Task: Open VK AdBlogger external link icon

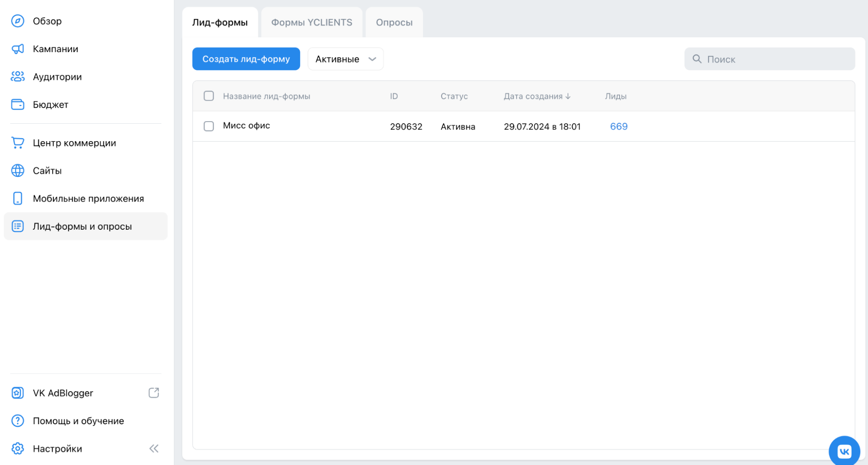Action: (x=154, y=393)
